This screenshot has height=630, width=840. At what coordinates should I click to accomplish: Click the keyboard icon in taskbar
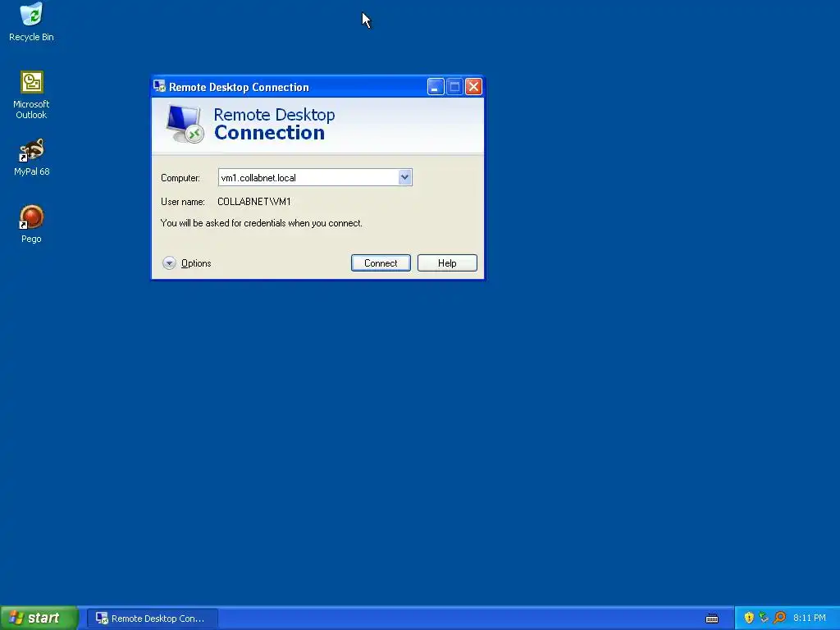coord(712,619)
